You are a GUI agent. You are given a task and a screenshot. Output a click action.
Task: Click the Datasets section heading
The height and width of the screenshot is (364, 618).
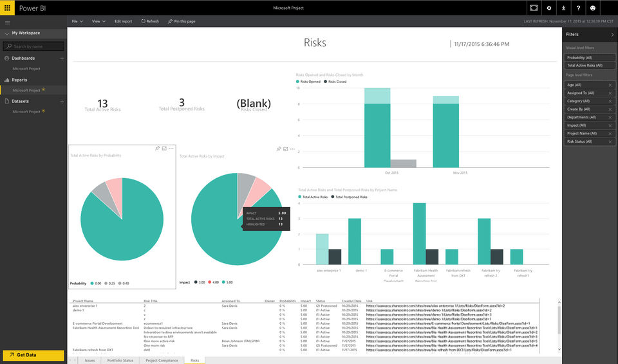[x=20, y=101]
